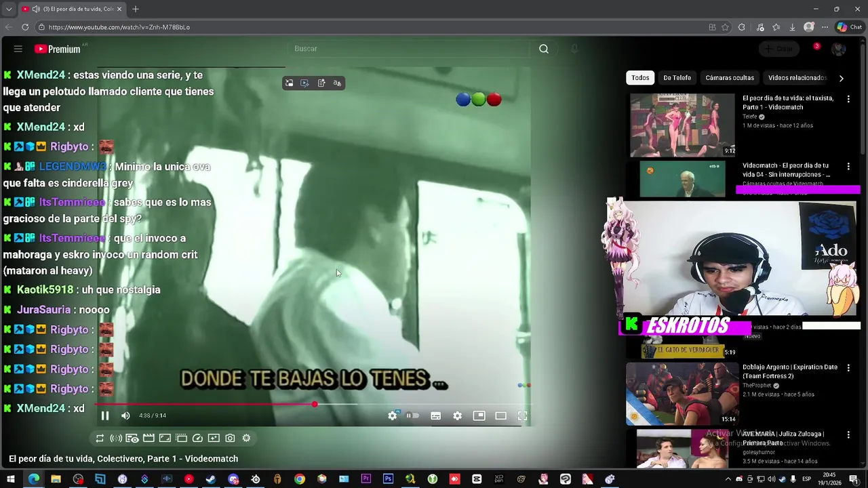
Task: Open Doblaje Argento Expiration Date title
Action: point(790,371)
